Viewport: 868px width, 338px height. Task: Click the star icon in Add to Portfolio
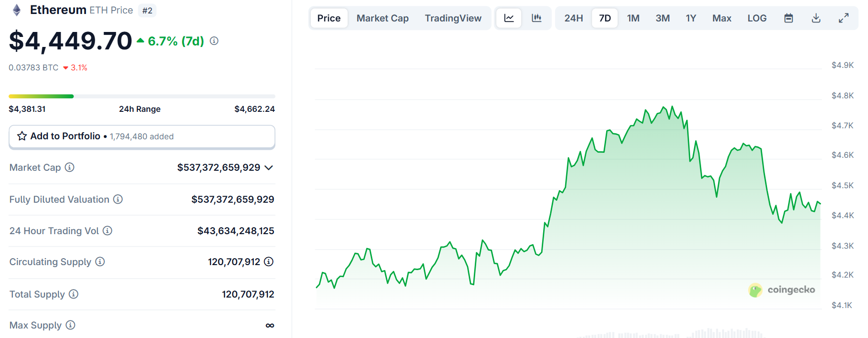22,136
